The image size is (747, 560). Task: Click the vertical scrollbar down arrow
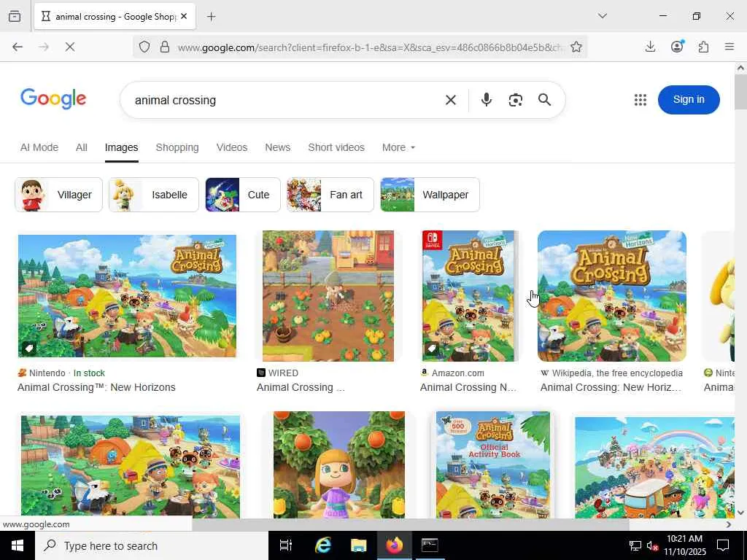click(740, 513)
